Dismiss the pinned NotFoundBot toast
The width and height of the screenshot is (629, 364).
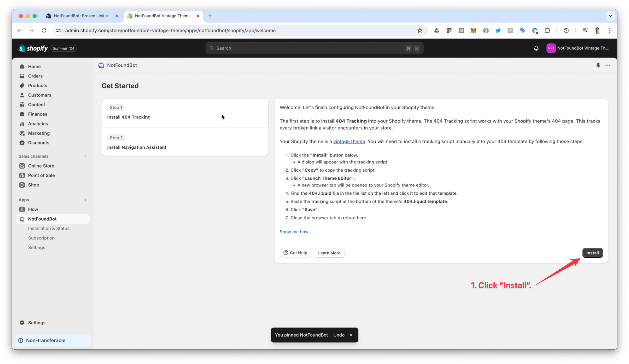point(351,335)
